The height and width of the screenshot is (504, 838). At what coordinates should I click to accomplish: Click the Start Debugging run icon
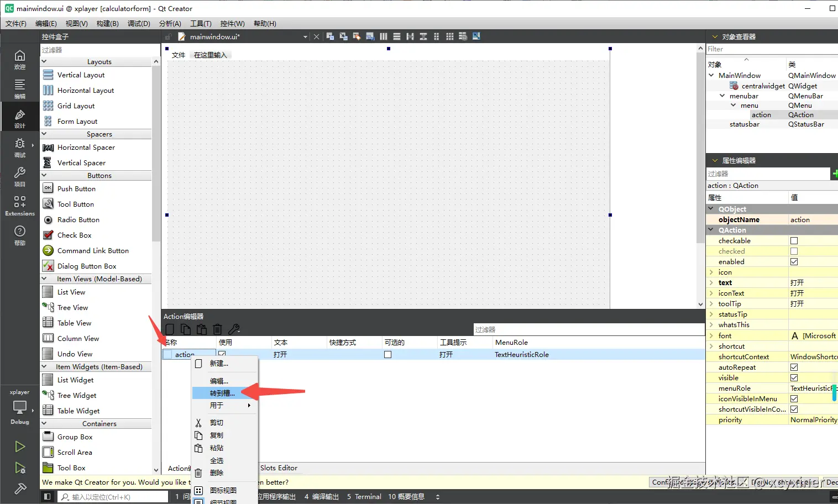click(20, 468)
